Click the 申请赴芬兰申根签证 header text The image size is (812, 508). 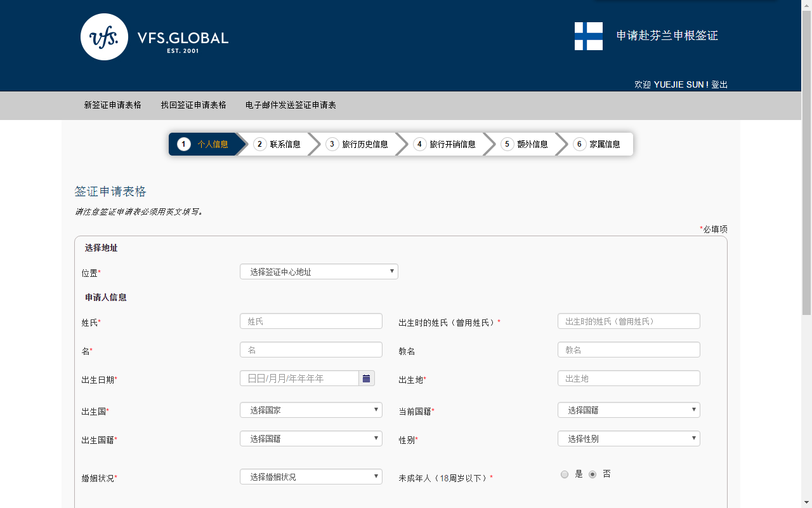point(667,36)
